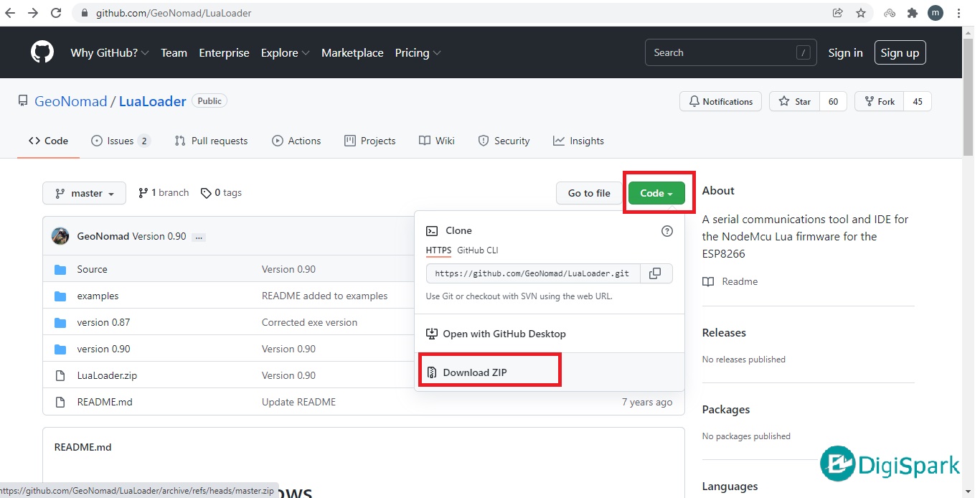Click Download ZIP option
The height and width of the screenshot is (498, 980).
[x=474, y=372]
